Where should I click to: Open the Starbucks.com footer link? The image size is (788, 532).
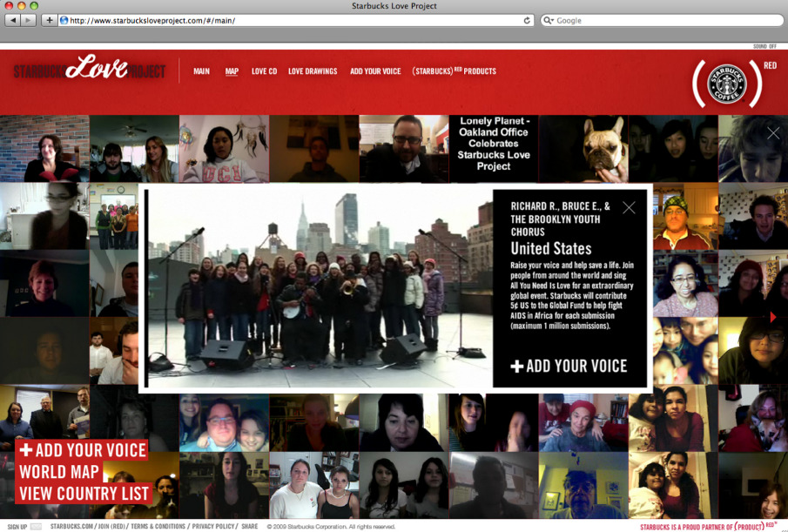click(72, 527)
